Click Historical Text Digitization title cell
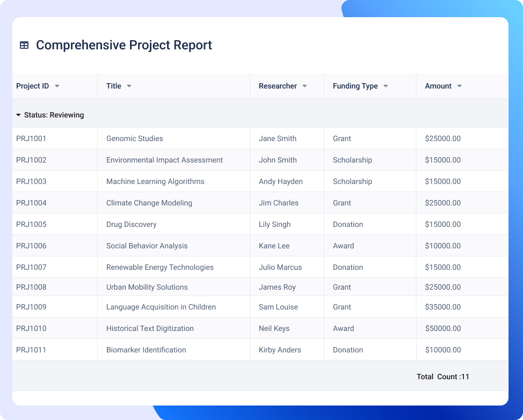The image size is (523, 420). 150,328
